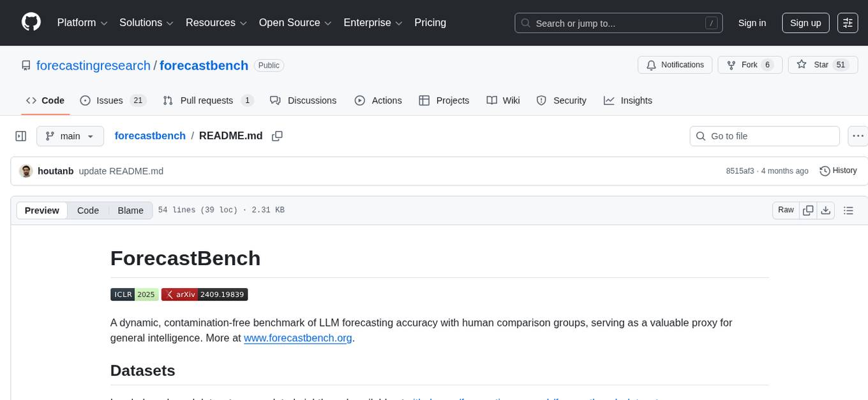This screenshot has height=400, width=868.
Task: Download the raw README file
Action: coord(826,210)
